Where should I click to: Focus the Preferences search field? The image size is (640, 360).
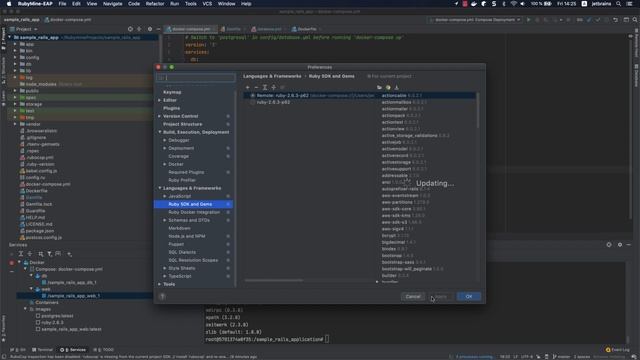[196, 78]
